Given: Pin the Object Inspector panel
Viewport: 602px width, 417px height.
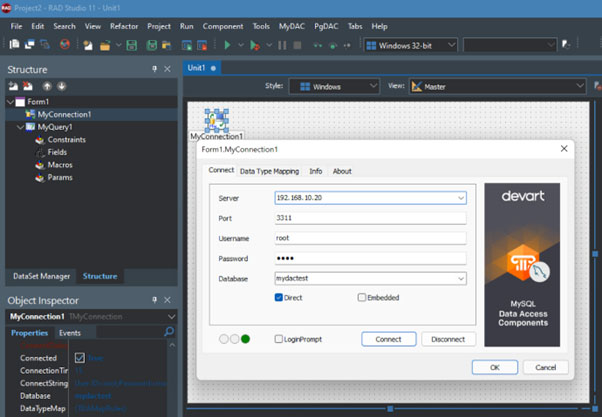Looking at the screenshot, I should 154,300.
